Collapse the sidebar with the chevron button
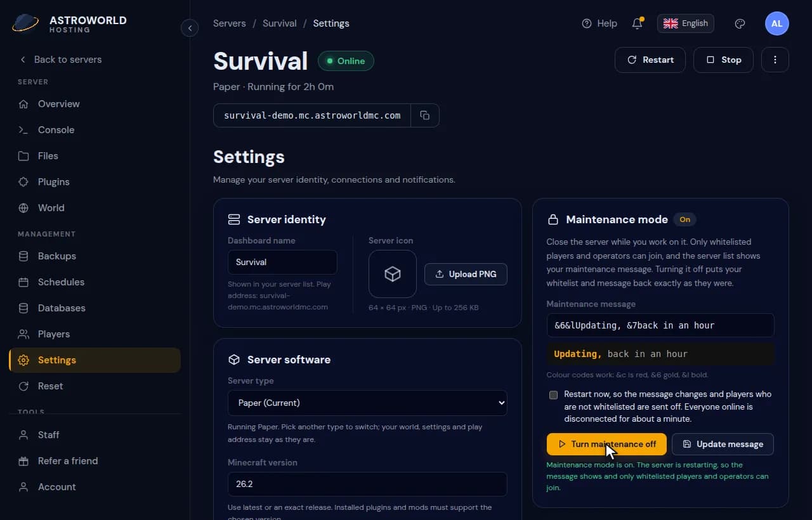 click(x=190, y=28)
